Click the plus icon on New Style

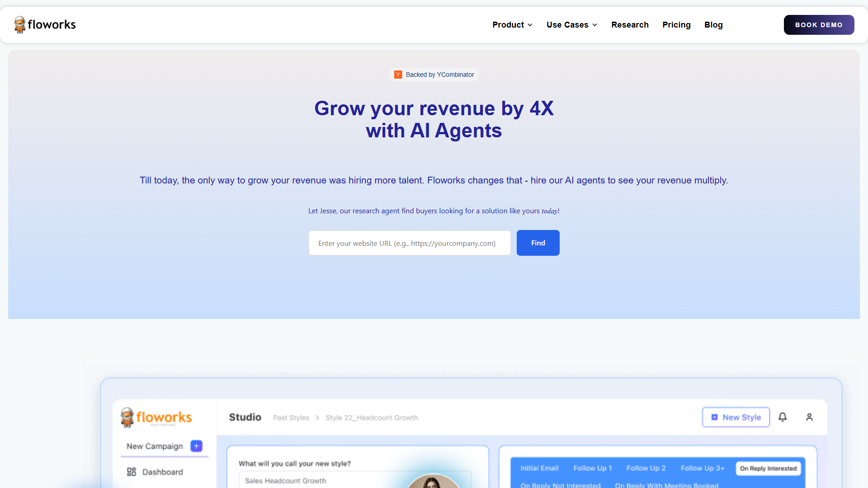click(x=714, y=417)
